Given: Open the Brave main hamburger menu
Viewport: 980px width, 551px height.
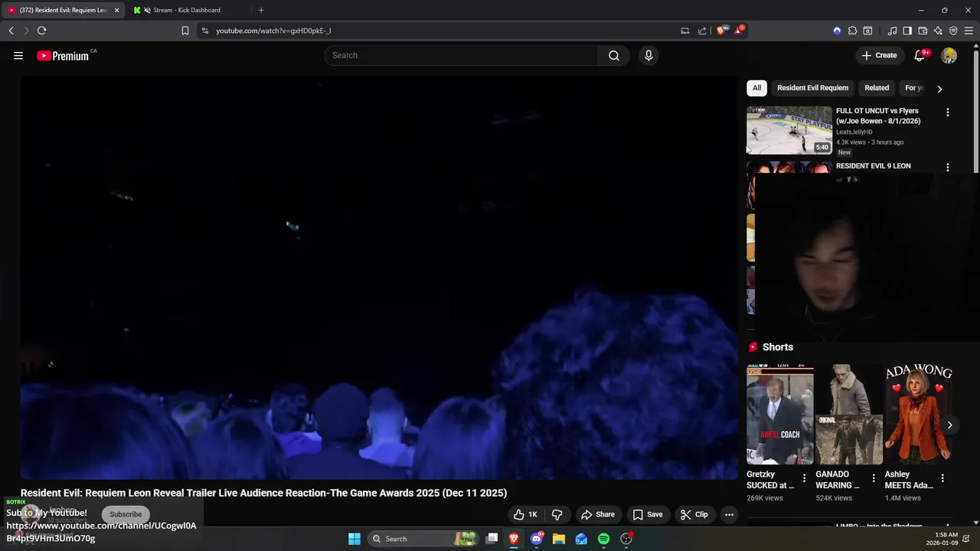Looking at the screenshot, I should 969,31.
